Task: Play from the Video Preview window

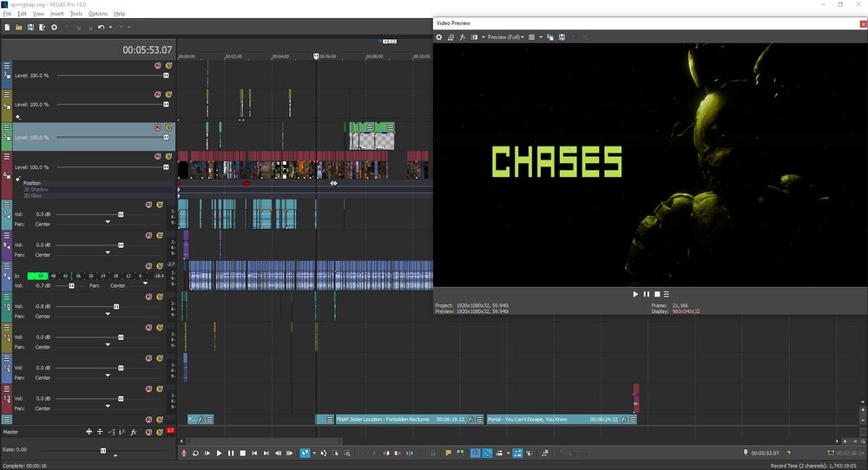Action: pos(635,294)
